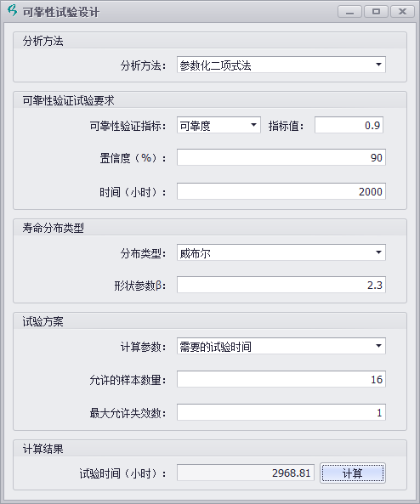Focus the 指标值 field containing 0.9
420x504 pixels.
(349, 125)
